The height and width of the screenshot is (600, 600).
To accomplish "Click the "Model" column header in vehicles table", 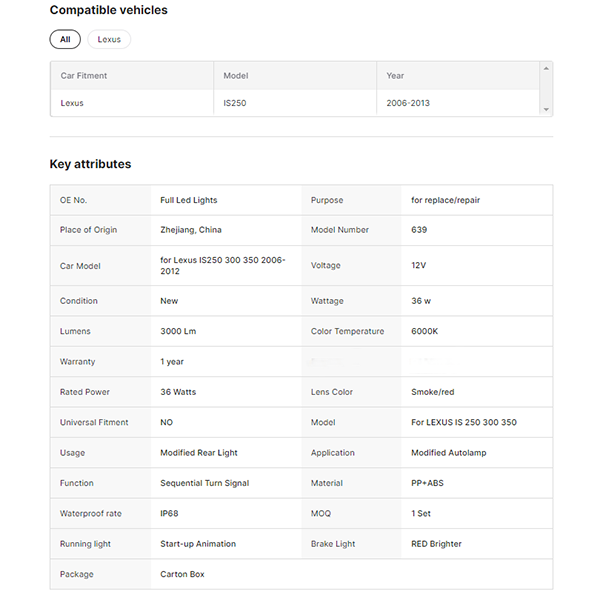I will 236,76.
